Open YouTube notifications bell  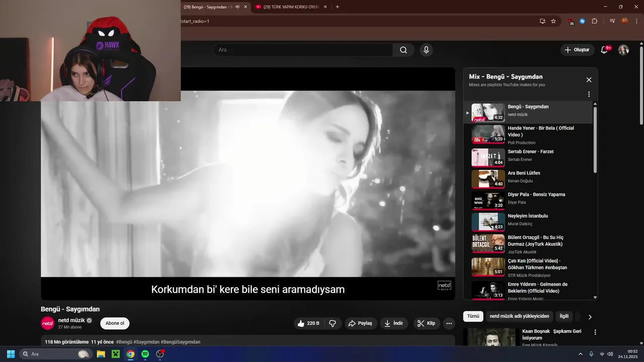pos(605,50)
